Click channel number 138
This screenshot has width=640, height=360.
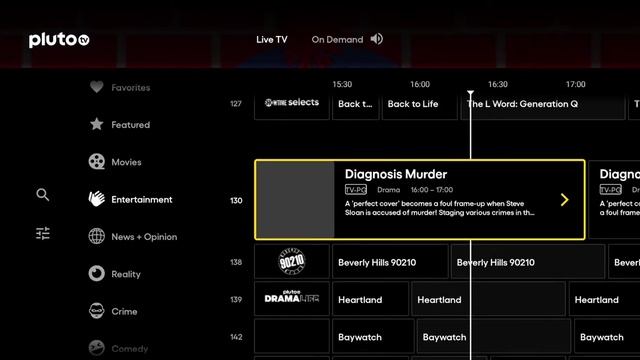[236, 262]
